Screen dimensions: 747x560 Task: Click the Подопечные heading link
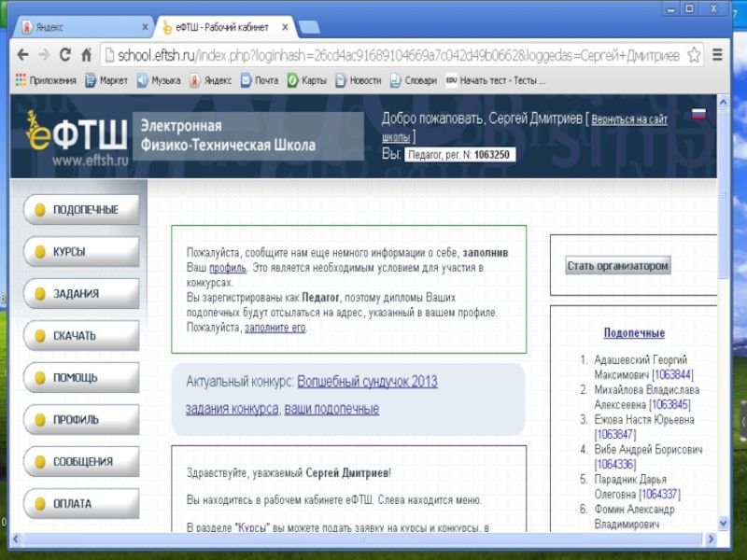[634, 333]
